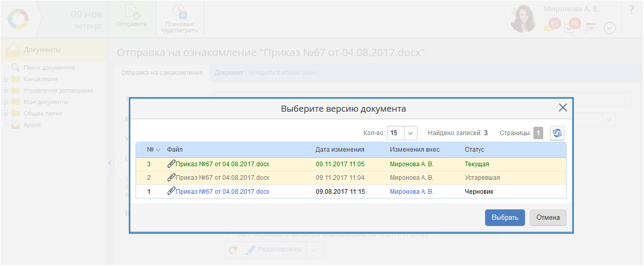Collapse the sidebar with the arrow handle
Viewport: 644px width, 266px height.
(x=110, y=163)
